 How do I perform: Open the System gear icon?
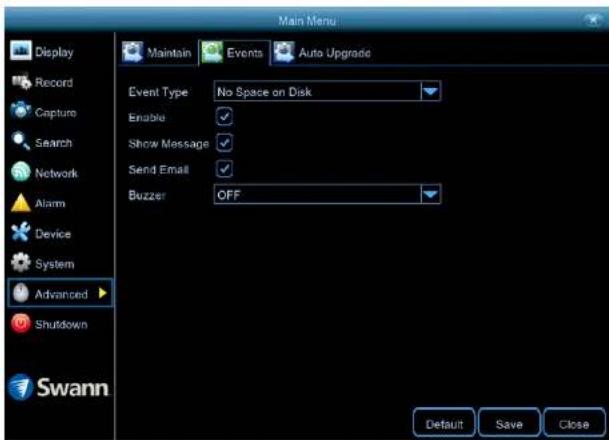pyautogui.click(x=21, y=263)
